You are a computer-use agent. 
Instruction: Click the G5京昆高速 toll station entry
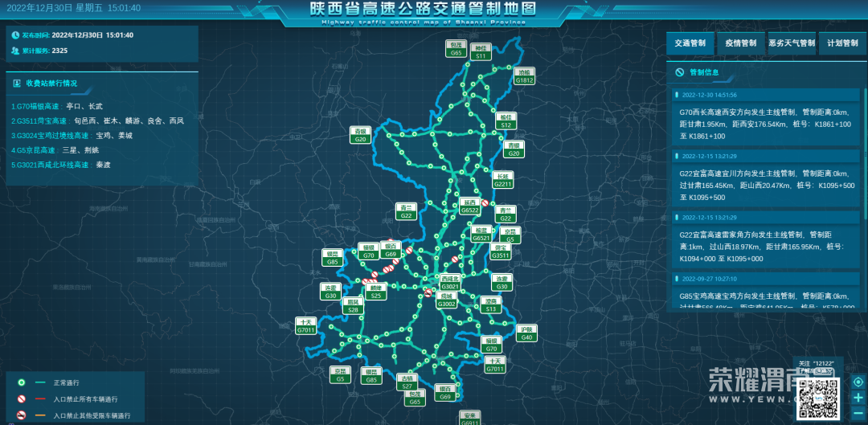[x=55, y=149]
